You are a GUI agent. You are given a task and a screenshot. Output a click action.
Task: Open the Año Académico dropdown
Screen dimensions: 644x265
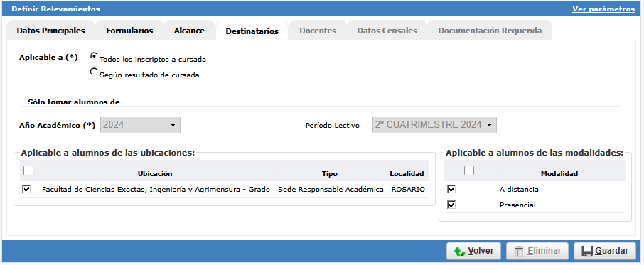pos(141,125)
